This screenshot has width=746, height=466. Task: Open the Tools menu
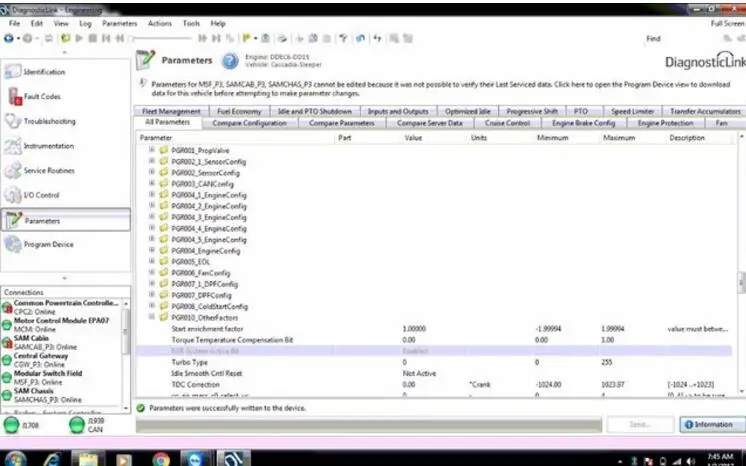(x=191, y=23)
